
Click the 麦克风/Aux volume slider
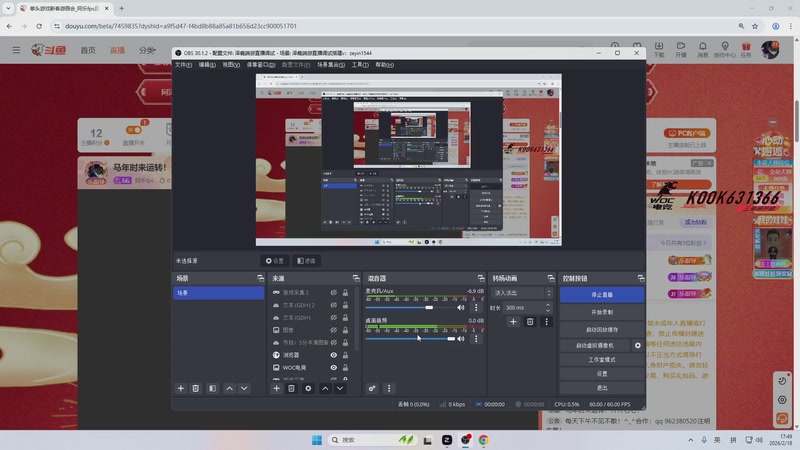click(409, 308)
